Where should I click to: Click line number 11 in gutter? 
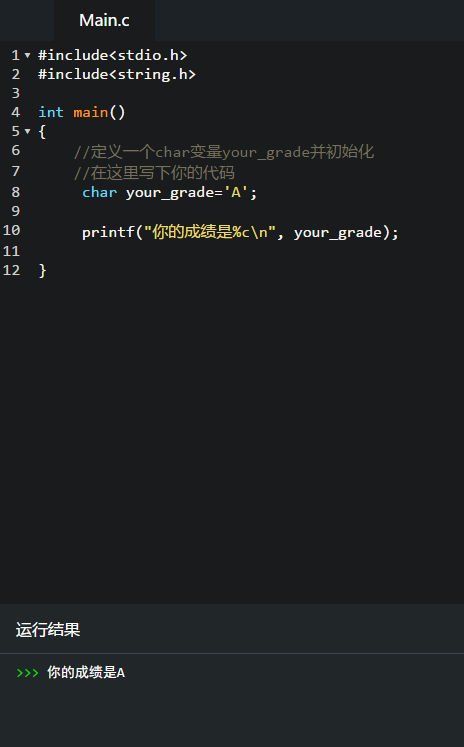click(11, 251)
